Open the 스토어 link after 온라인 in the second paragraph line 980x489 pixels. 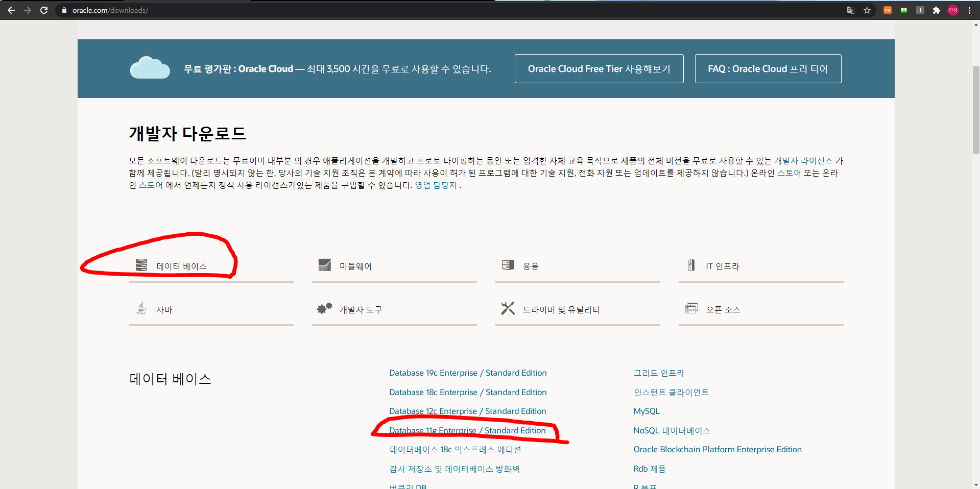pos(788,173)
